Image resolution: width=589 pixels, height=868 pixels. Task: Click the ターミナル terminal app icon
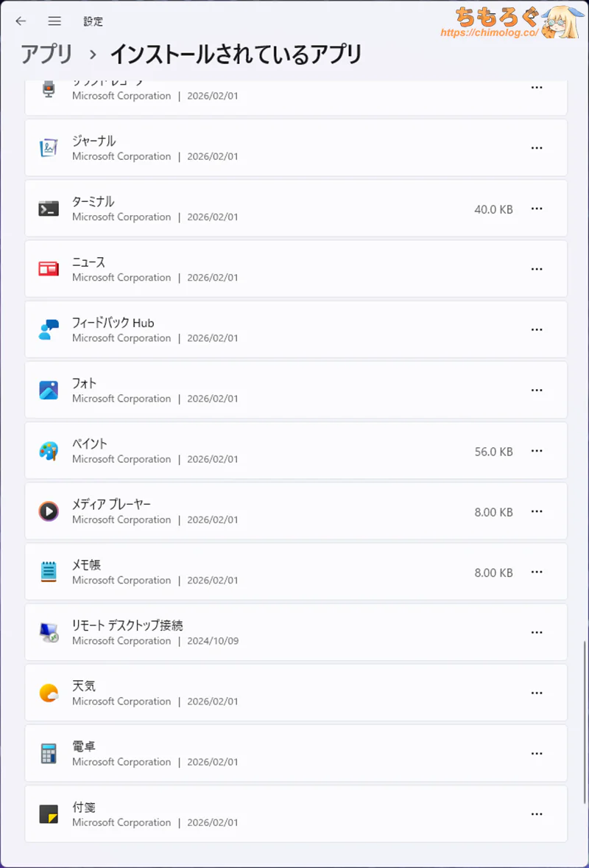49,209
